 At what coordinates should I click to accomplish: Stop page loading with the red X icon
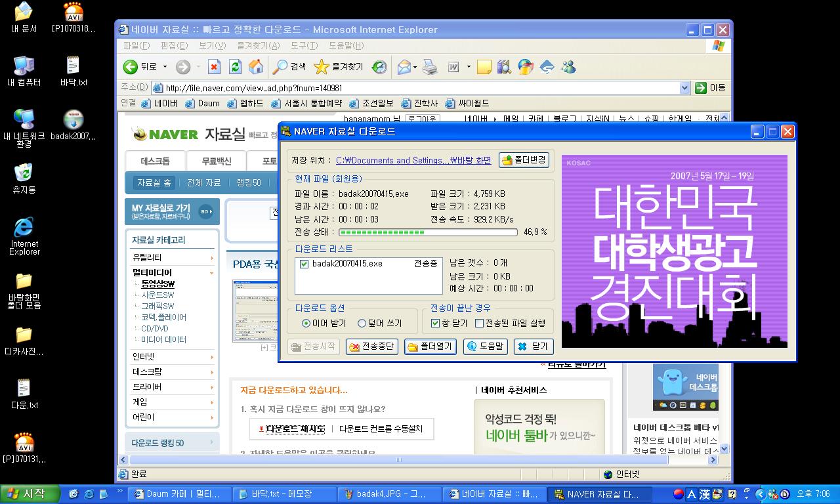pyautogui.click(x=214, y=66)
